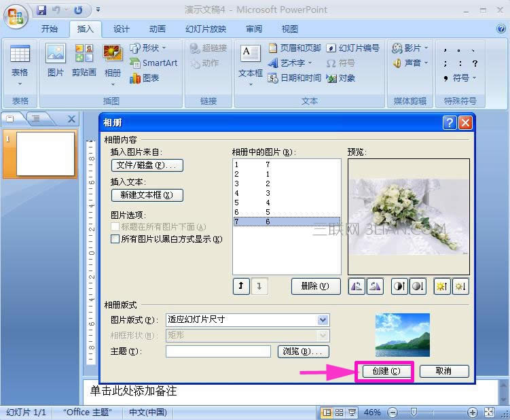
Task: Switch to the 设计 ribbon tab
Action: pyautogui.click(x=122, y=29)
